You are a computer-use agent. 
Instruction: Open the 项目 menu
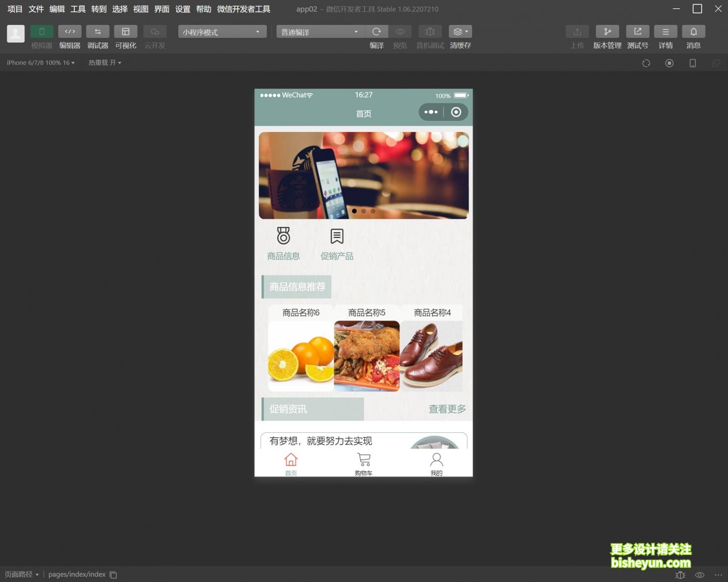(15, 9)
